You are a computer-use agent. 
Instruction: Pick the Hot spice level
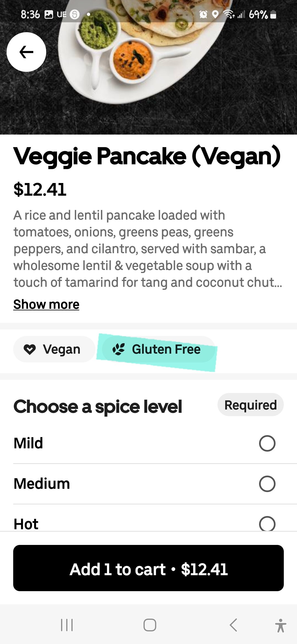point(267,523)
